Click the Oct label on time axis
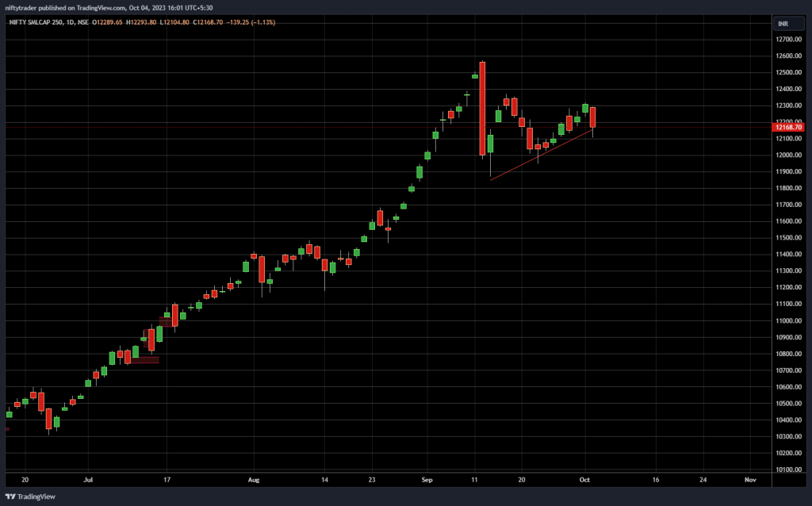 (x=584, y=480)
